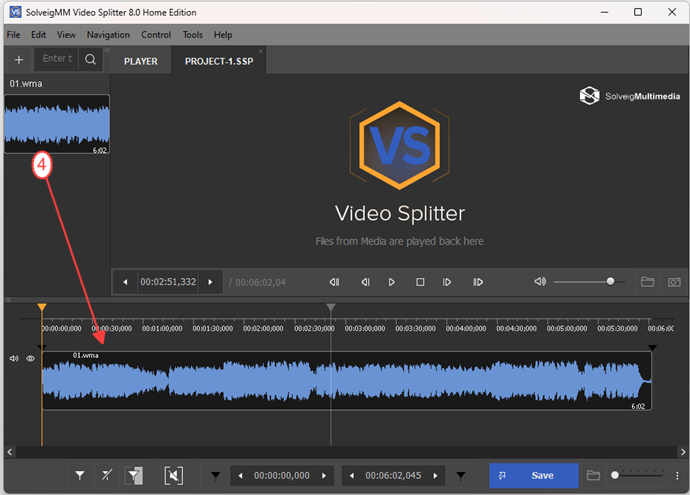Open the Tools menu
This screenshot has width=690, height=495.
193,35
